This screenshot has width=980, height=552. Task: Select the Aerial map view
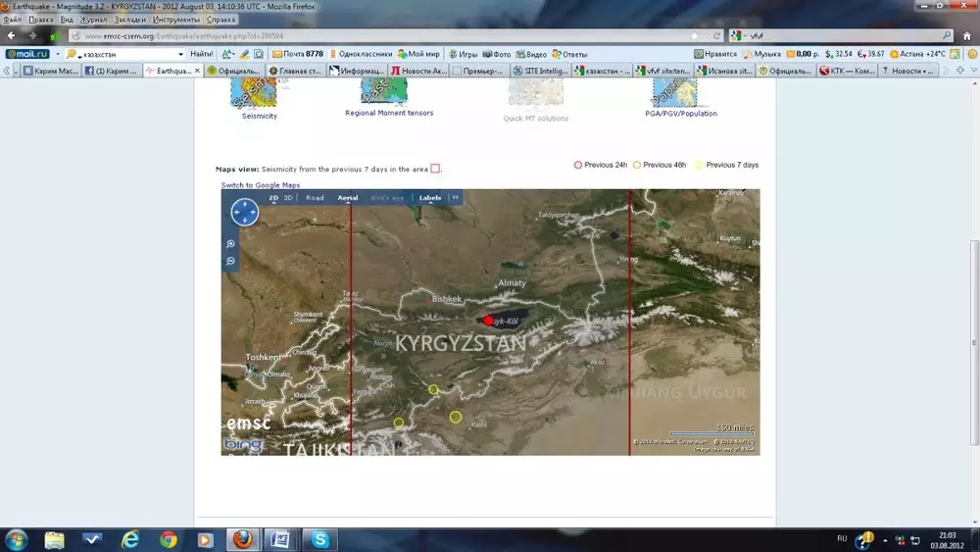point(348,198)
